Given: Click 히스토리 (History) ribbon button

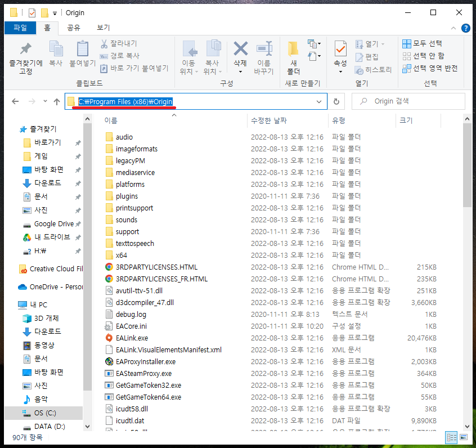Looking at the screenshot, I should 373,70.
